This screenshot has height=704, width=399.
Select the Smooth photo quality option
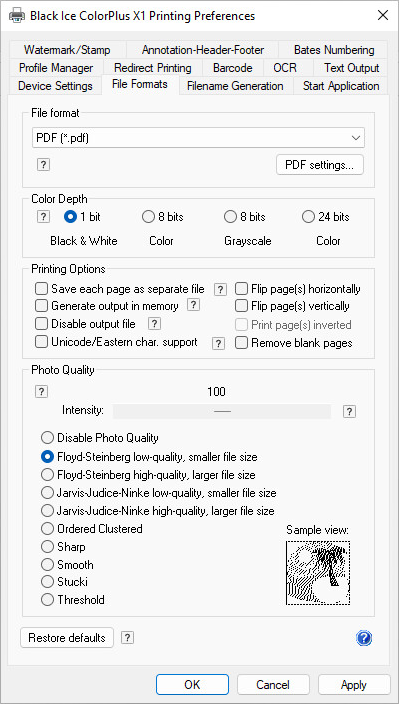click(47, 565)
